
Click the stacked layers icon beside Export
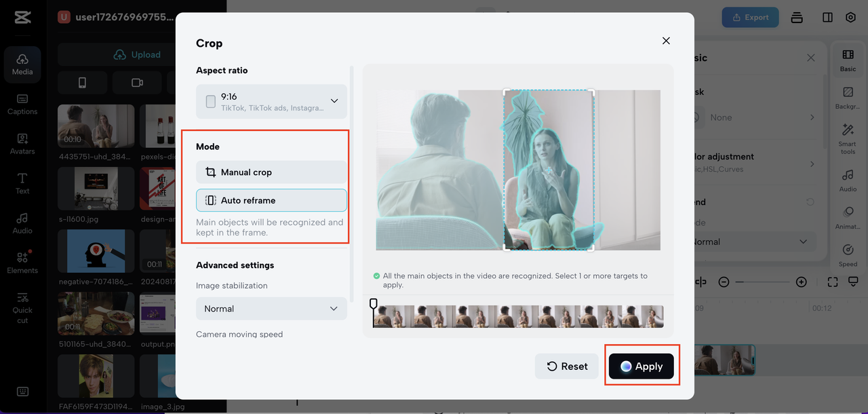pos(797,17)
